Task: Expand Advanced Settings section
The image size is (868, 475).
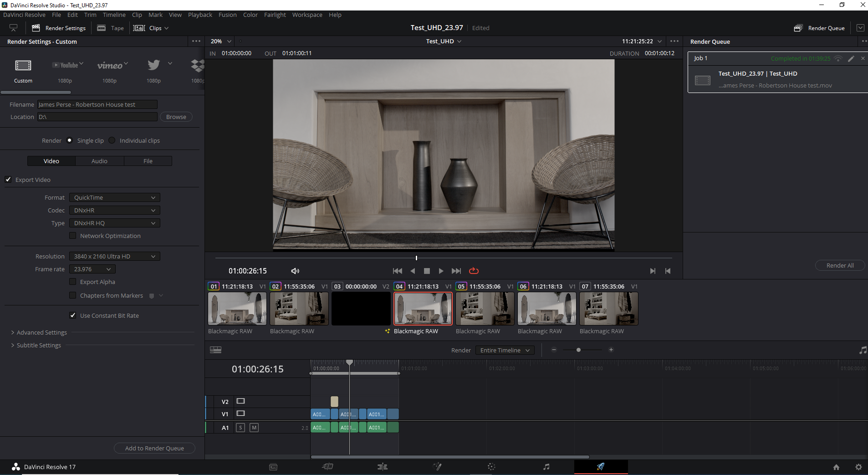Action: click(39, 332)
